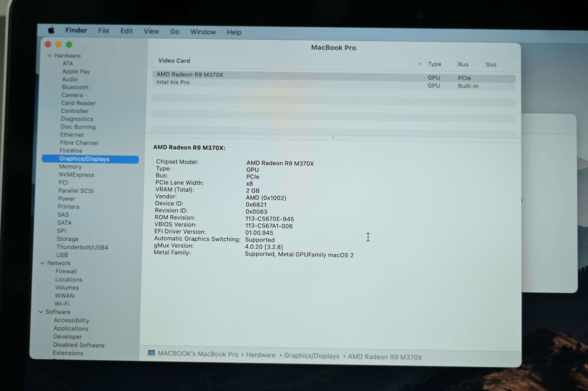Select Printers in the sidebar

[x=68, y=207]
